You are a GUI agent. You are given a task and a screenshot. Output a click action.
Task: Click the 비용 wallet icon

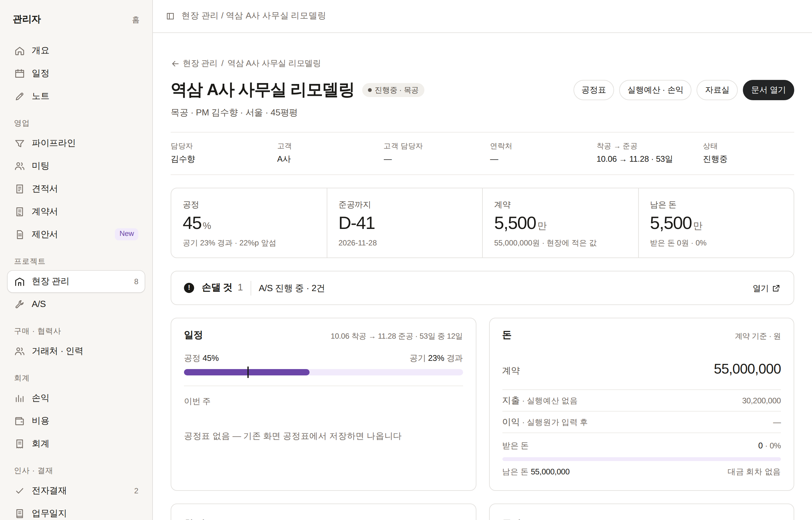(x=20, y=421)
